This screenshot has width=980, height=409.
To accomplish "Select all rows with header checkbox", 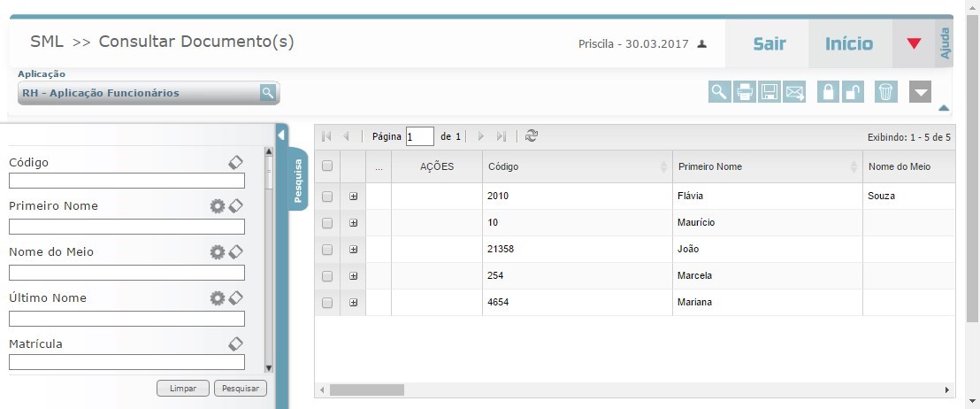I will point(327,166).
